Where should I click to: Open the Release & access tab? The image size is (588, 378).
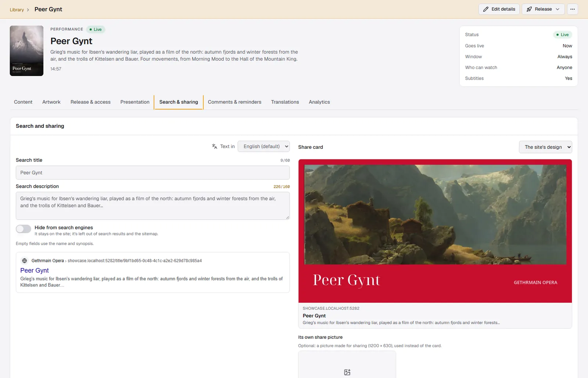pyautogui.click(x=90, y=102)
